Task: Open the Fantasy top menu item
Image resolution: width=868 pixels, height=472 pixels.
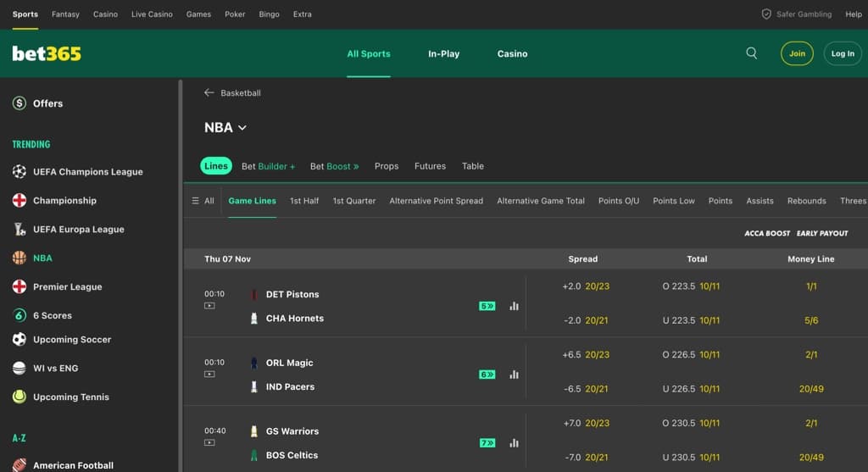Action: (x=65, y=14)
